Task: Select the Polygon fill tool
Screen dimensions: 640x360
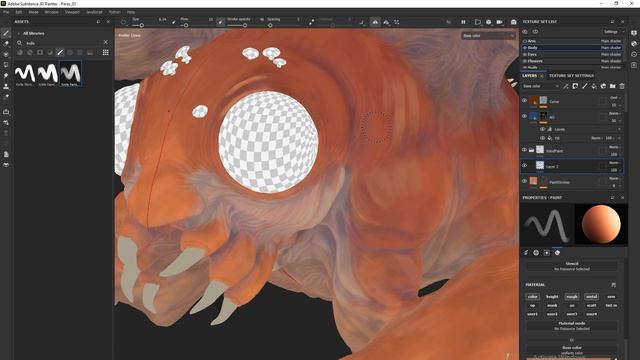Action: point(6,65)
